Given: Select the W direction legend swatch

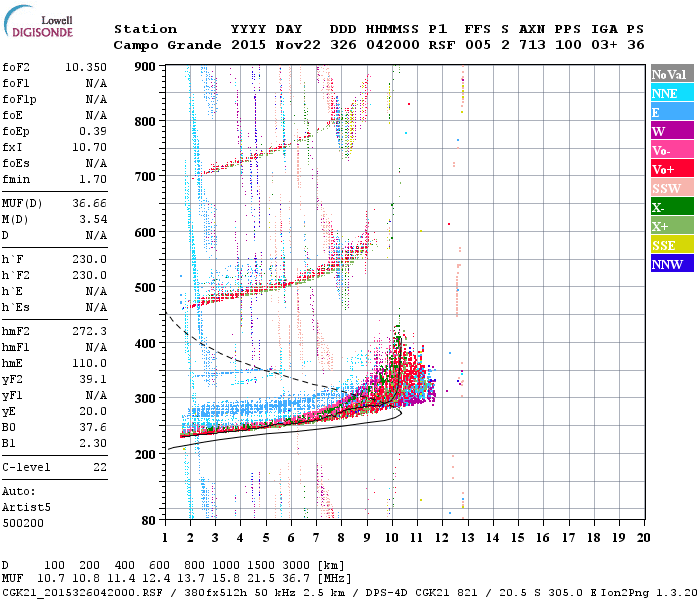Looking at the screenshot, I should coord(672,131).
